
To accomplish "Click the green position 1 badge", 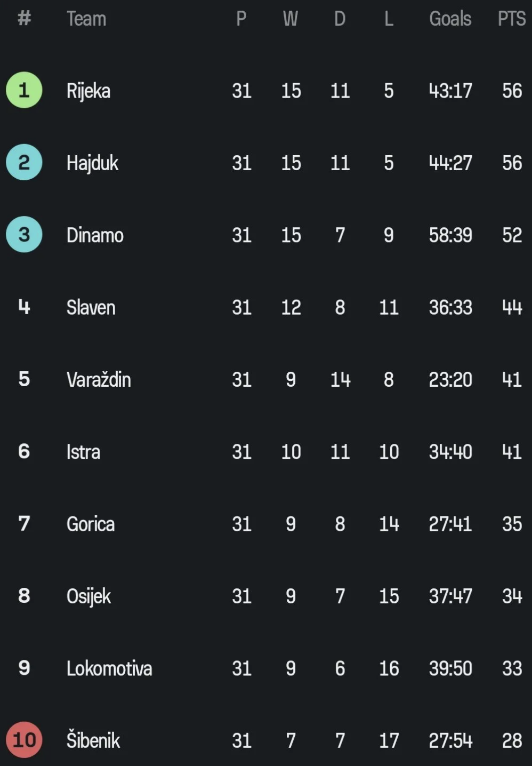I will point(24,90).
